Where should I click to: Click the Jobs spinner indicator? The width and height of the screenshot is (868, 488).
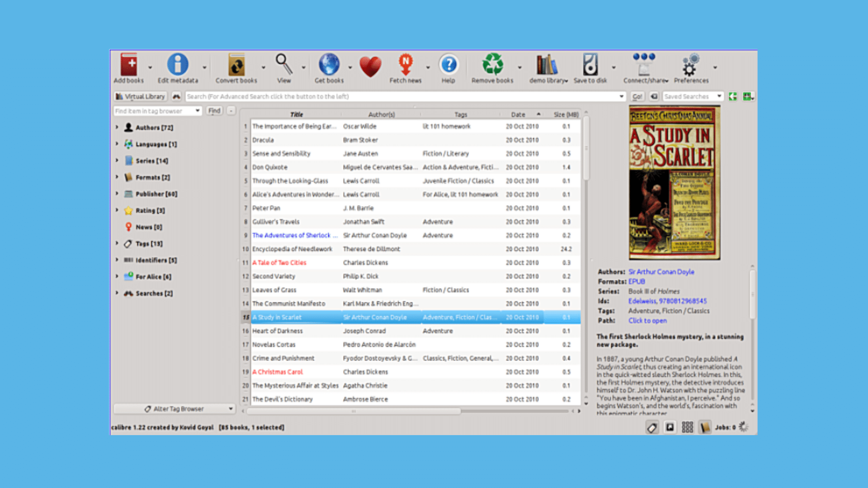(743, 427)
